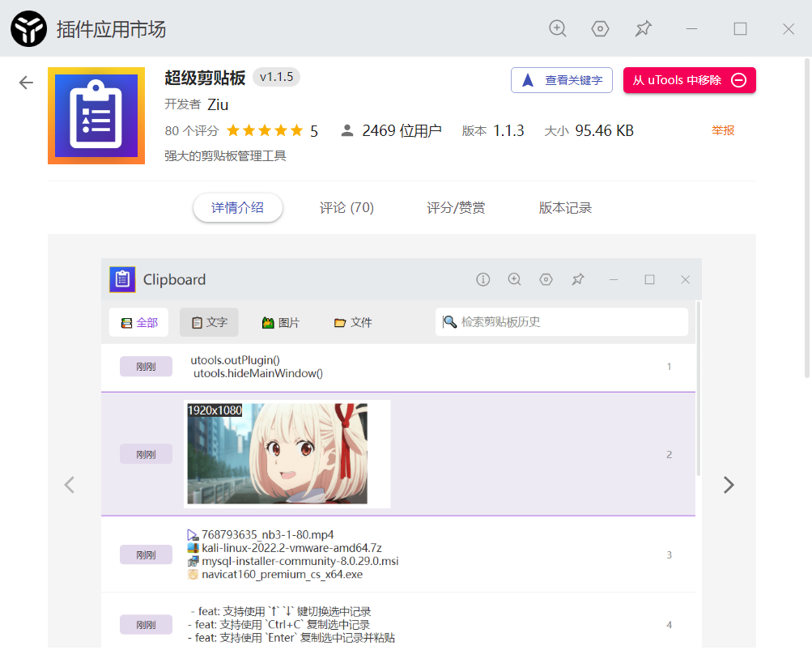Screen dimensions: 812x650
Task: Click the five-star rating
Action: tap(265, 130)
